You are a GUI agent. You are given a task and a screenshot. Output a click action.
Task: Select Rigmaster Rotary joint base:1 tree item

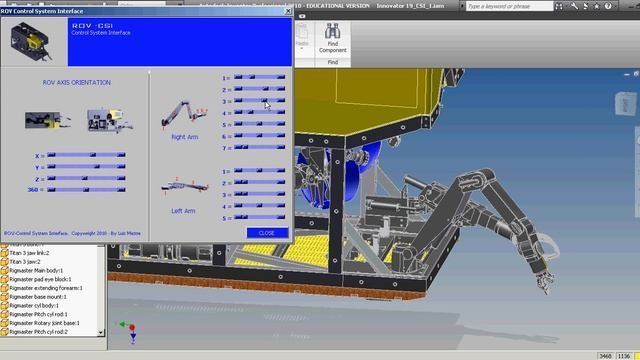pos(44,323)
